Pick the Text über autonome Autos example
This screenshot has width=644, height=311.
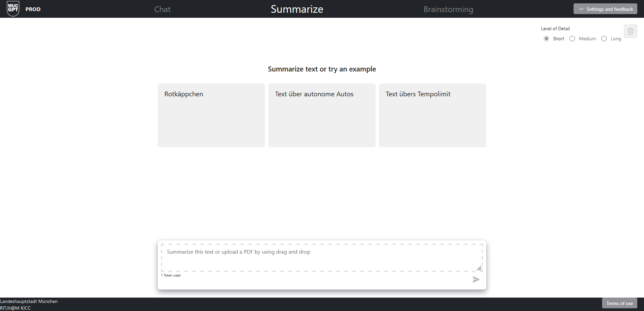322,115
